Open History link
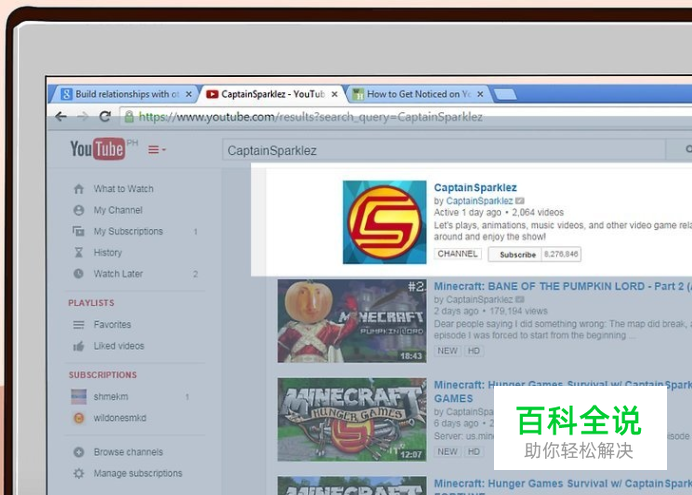This screenshot has width=692, height=495. 108,252
